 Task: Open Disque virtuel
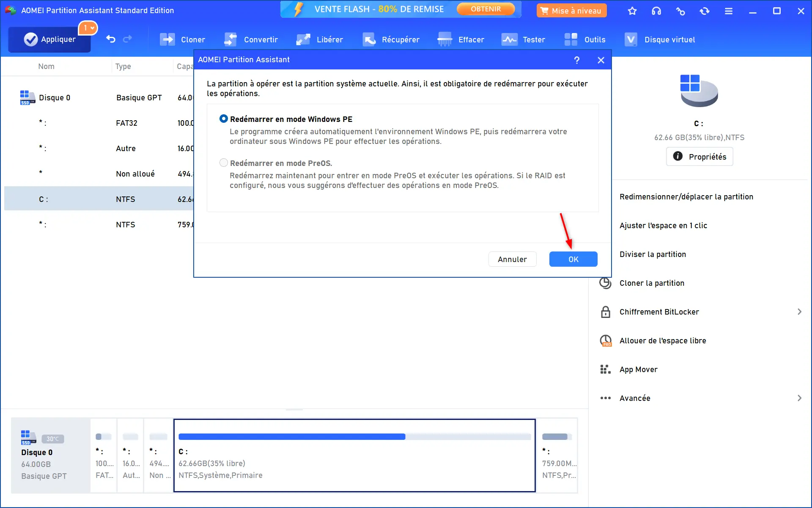[x=659, y=39]
